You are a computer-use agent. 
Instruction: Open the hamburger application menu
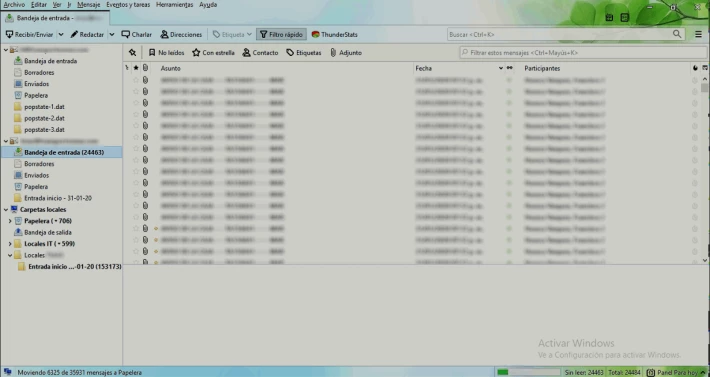coord(698,34)
